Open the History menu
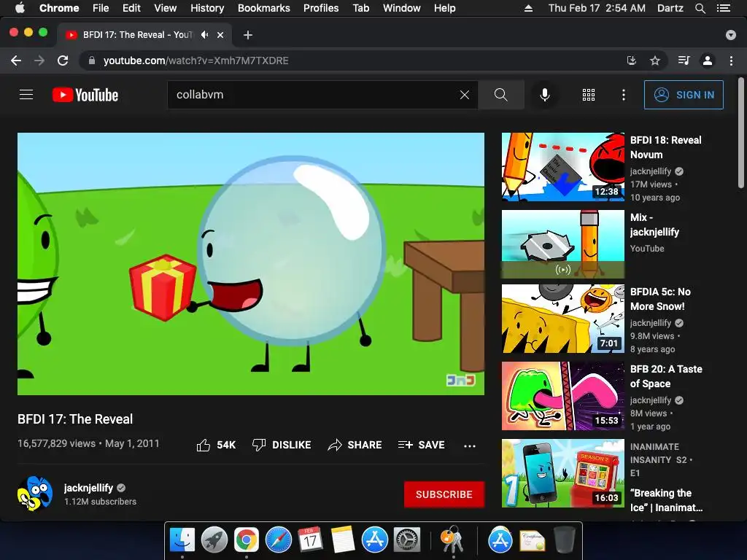The width and height of the screenshot is (747, 560). [x=207, y=8]
